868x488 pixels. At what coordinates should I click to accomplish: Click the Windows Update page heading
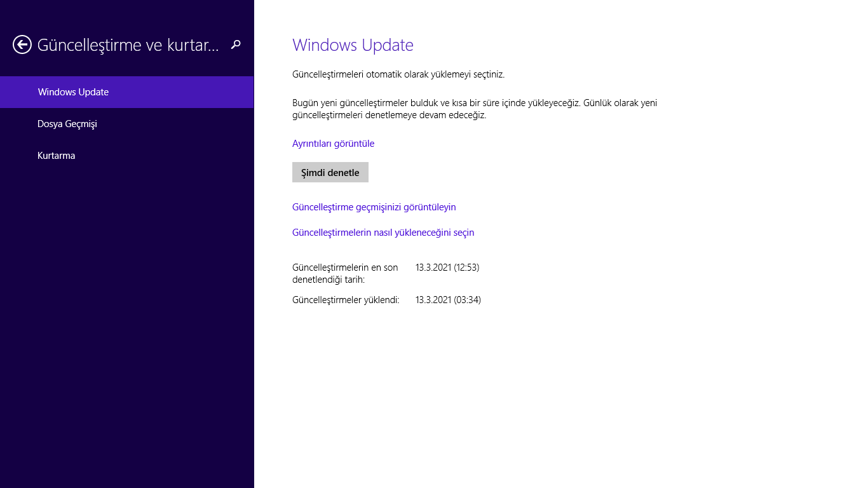(353, 45)
